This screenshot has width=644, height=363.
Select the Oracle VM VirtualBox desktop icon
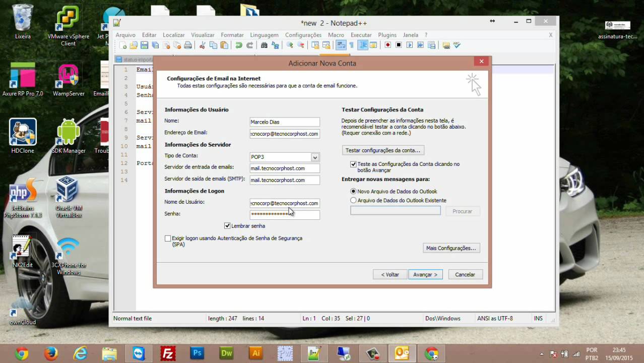[69, 197]
